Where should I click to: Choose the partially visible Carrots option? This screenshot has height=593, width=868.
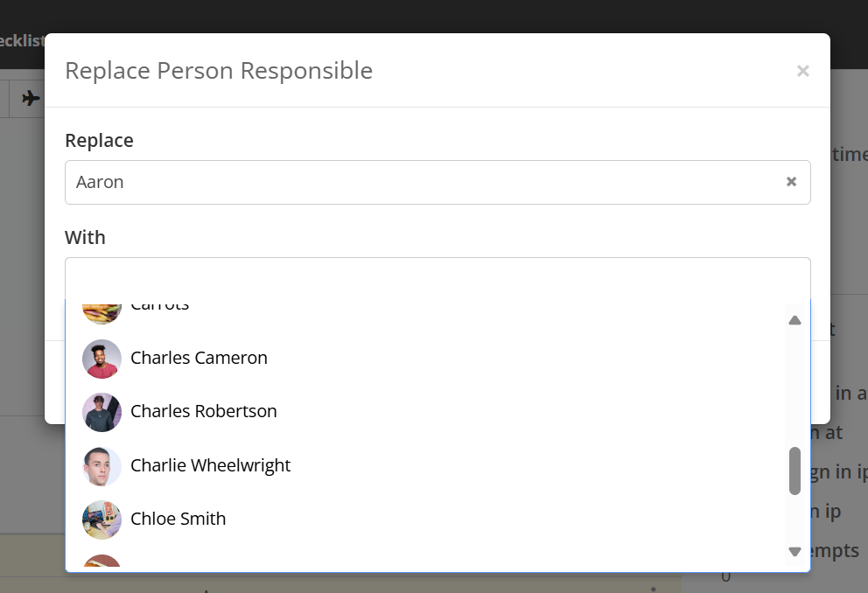(x=160, y=306)
